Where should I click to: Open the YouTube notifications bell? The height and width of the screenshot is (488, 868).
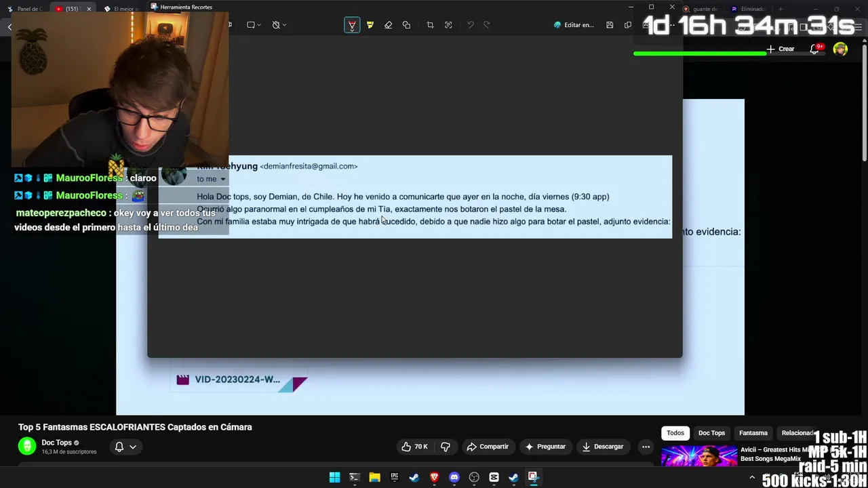coord(814,49)
